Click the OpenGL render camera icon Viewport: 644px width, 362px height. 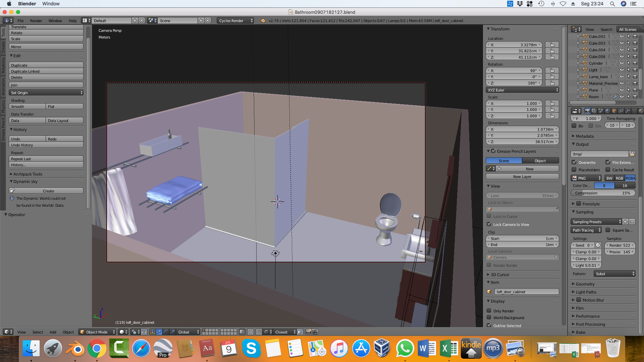[308, 332]
